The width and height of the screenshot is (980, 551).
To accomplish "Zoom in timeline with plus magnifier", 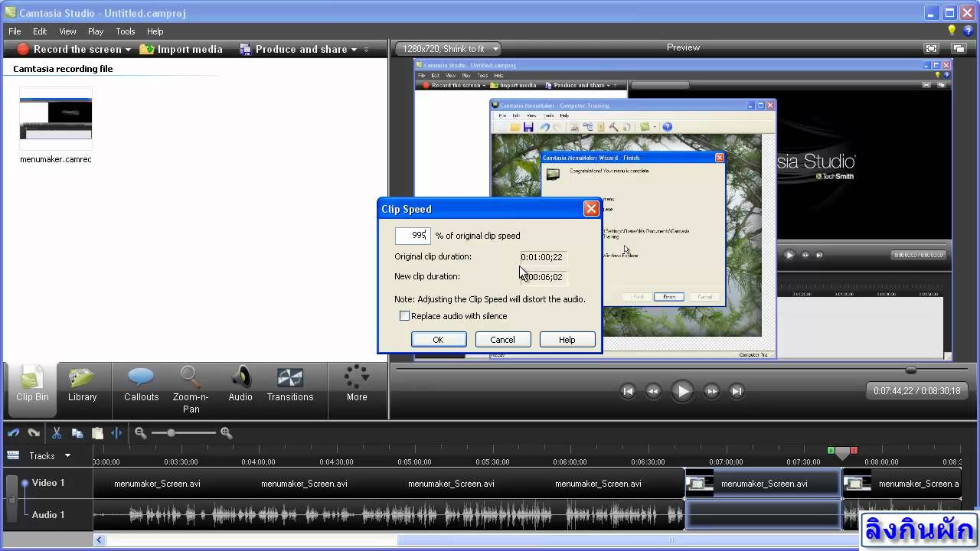I will click(226, 432).
